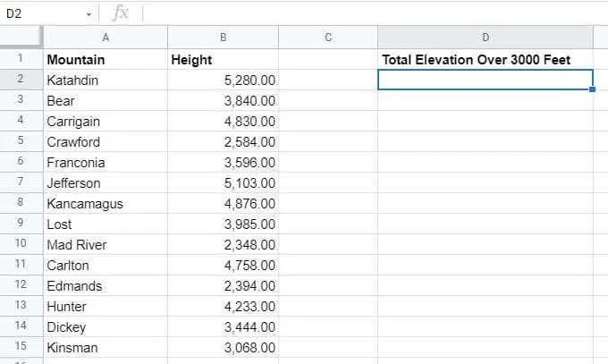Select the Katahdin cell
This screenshot has width=608, height=364.
point(106,80)
